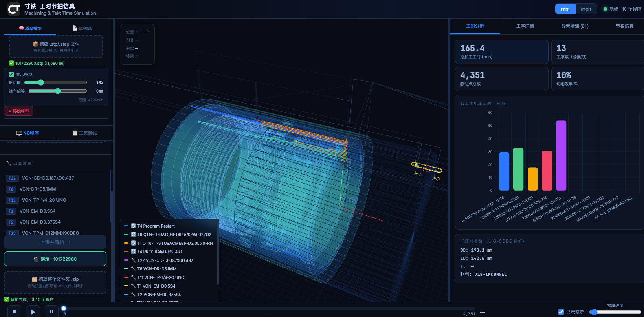
Task: Open the 异常检测 (61) tab
Action: [x=575, y=26]
